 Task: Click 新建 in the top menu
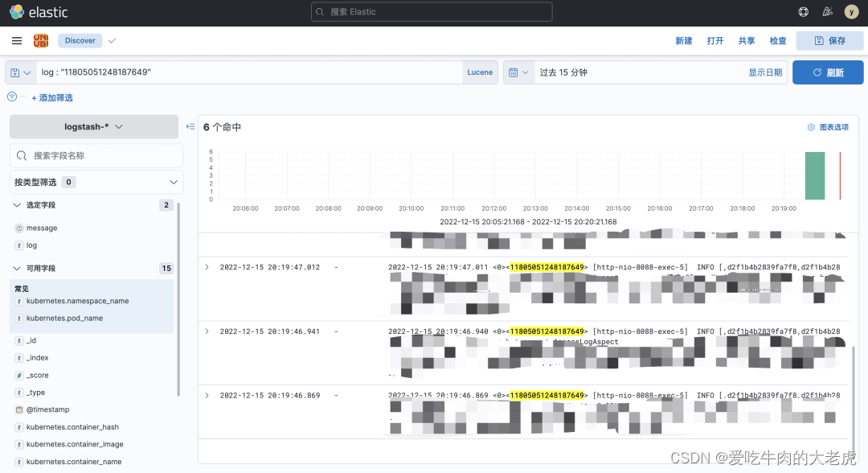point(684,40)
